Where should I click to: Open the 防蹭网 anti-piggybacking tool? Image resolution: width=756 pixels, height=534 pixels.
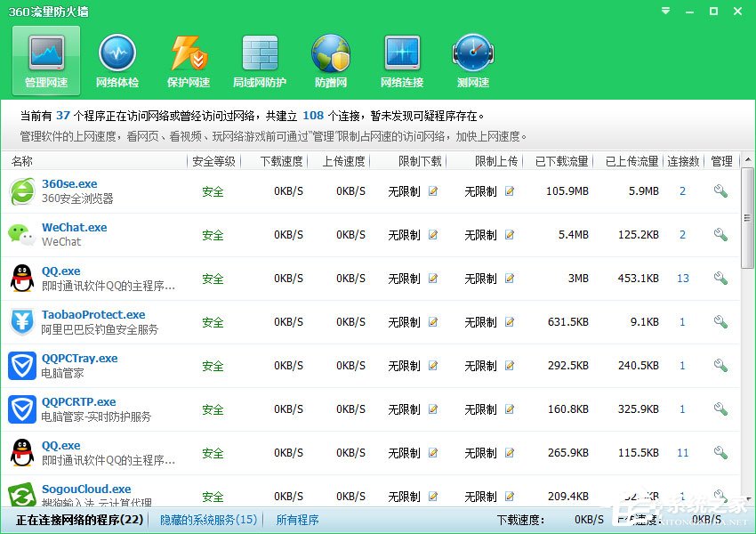[330, 59]
